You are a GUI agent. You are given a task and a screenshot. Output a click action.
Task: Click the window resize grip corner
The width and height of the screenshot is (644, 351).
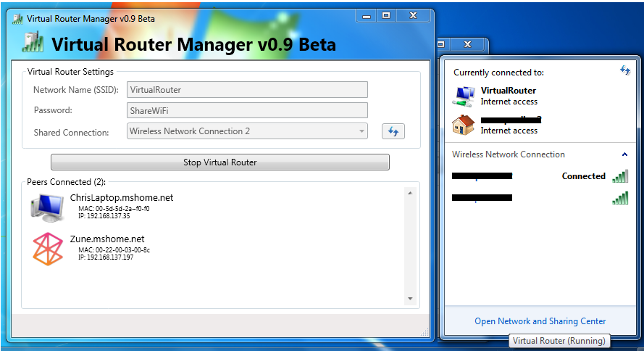[425, 332]
